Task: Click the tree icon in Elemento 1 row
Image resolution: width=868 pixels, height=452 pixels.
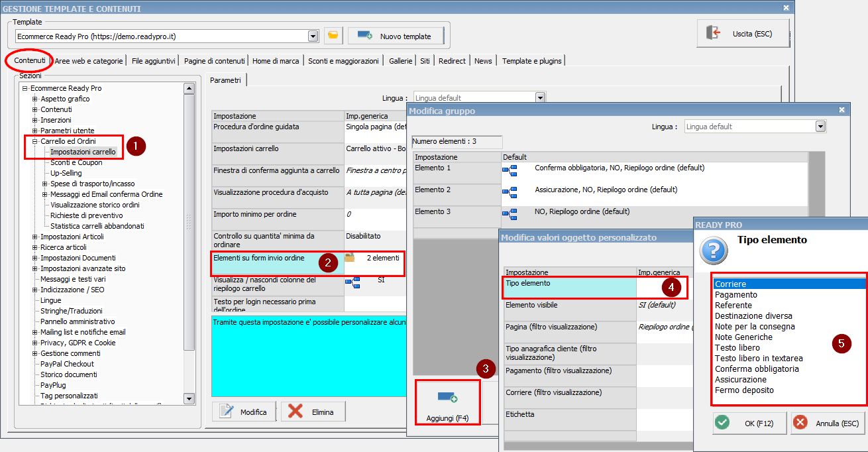Action: coord(510,172)
